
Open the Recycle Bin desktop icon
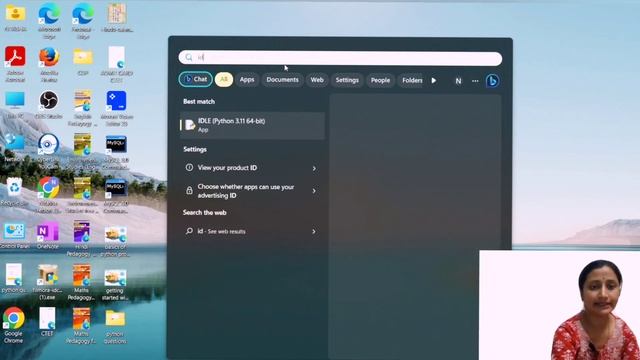(x=14, y=192)
